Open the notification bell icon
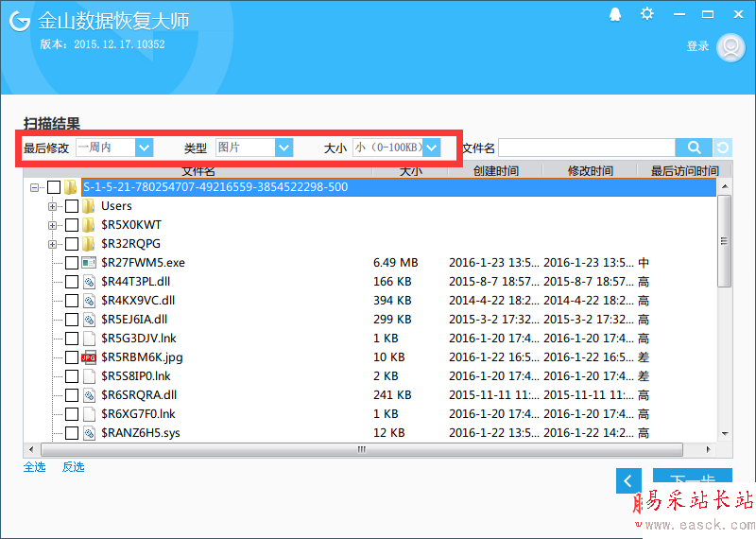This screenshot has width=756, height=539. pos(615,14)
